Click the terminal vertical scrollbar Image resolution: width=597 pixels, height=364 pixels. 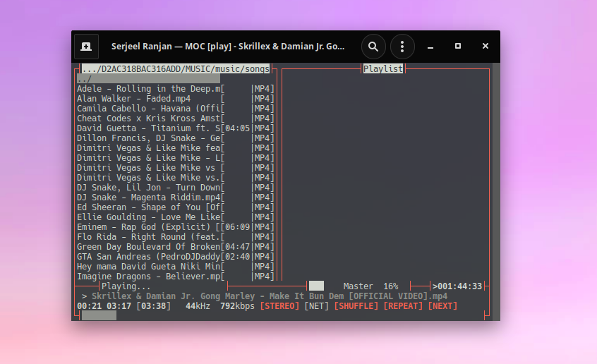496,191
